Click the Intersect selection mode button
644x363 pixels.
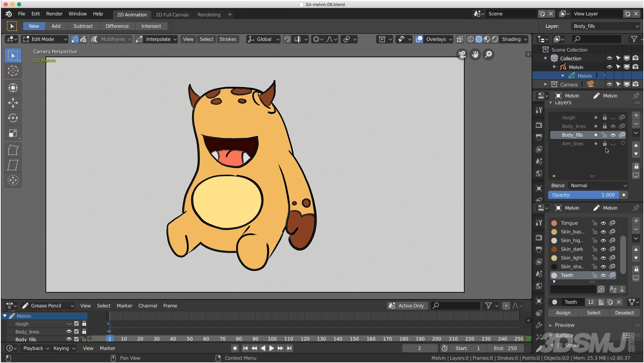151,26
